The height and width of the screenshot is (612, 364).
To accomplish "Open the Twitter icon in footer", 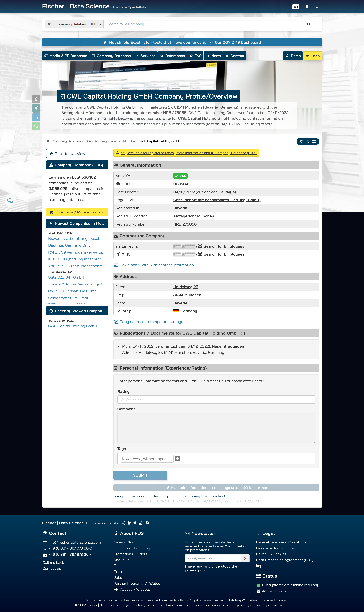I will 135,523.
